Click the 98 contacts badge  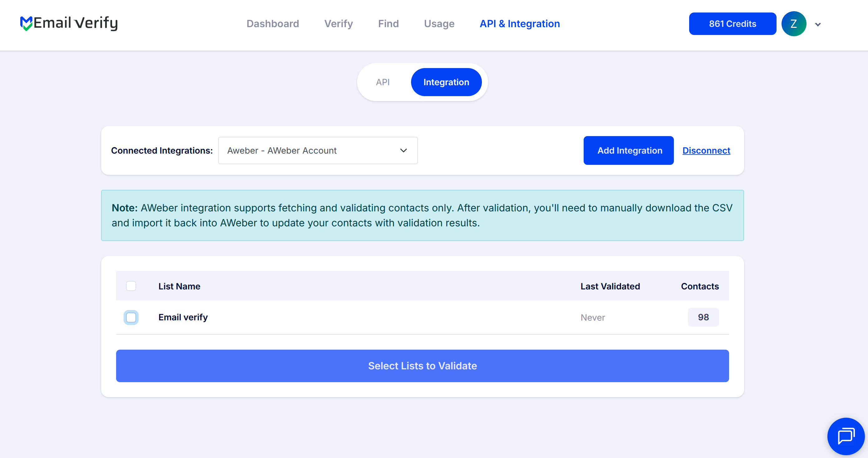(703, 317)
